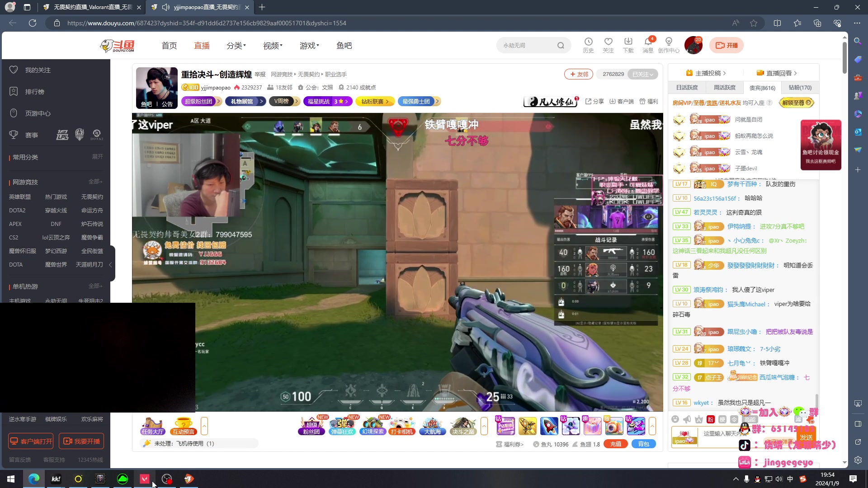Expand the 分类 dropdown in top navigation

coord(236,46)
